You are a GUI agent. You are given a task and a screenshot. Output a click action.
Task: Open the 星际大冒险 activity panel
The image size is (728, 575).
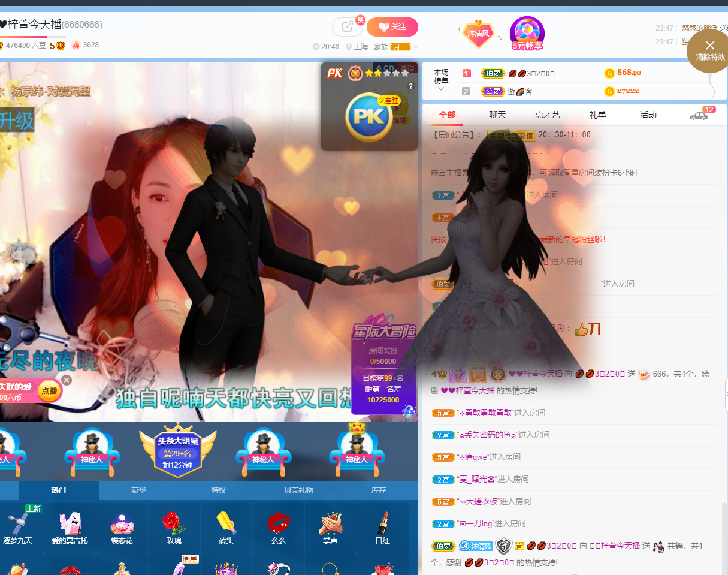[384, 364]
